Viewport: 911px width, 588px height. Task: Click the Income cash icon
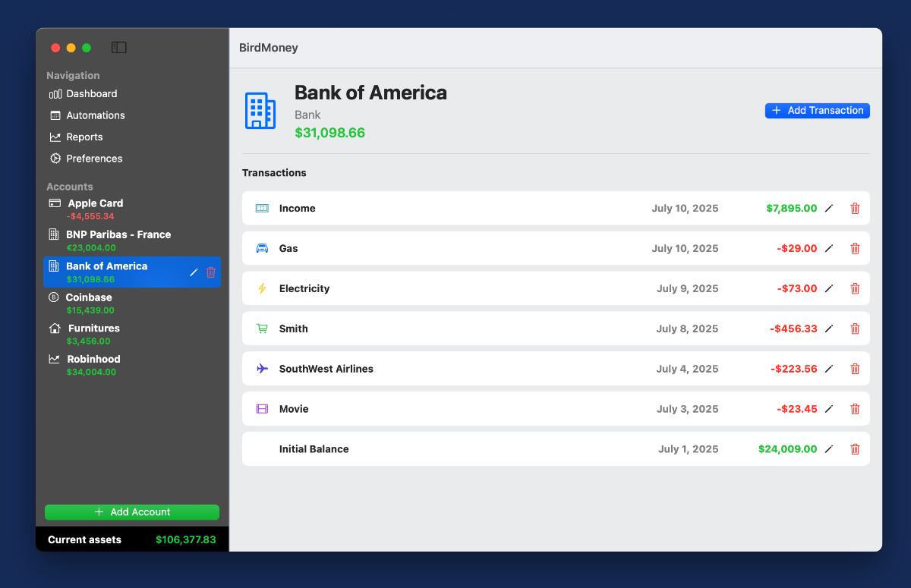point(262,208)
